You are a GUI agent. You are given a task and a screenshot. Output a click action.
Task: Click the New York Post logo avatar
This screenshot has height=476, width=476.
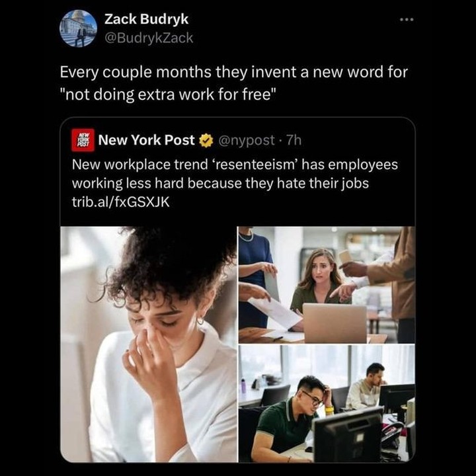(83, 140)
